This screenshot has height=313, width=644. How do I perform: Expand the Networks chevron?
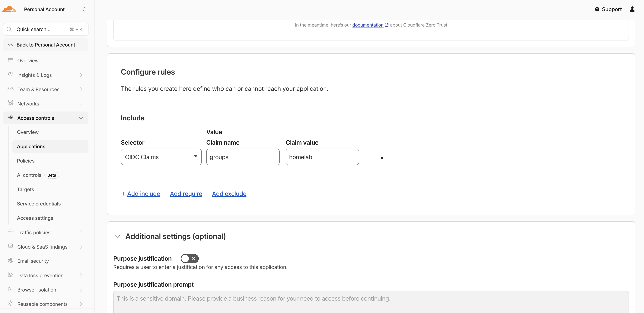81,104
